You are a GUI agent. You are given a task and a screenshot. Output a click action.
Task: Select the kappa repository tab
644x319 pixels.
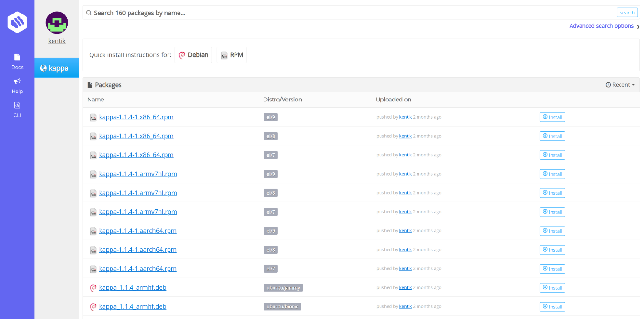pyautogui.click(x=57, y=68)
